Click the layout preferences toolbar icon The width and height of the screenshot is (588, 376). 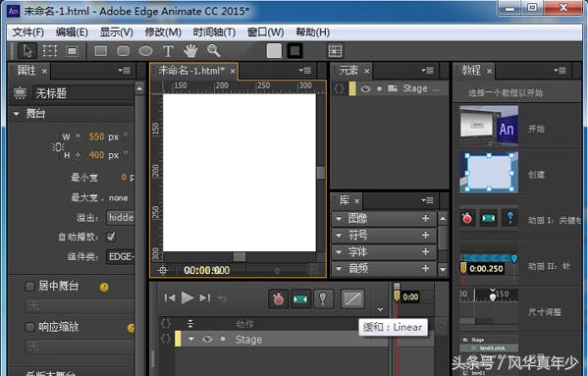point(335,51)
